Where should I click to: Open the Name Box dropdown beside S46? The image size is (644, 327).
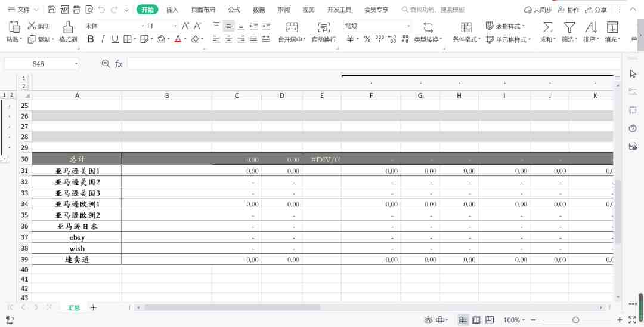76,64
